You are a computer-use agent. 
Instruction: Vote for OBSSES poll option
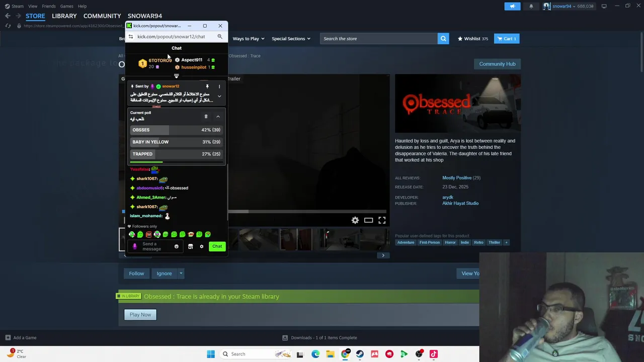coord(176,130)
